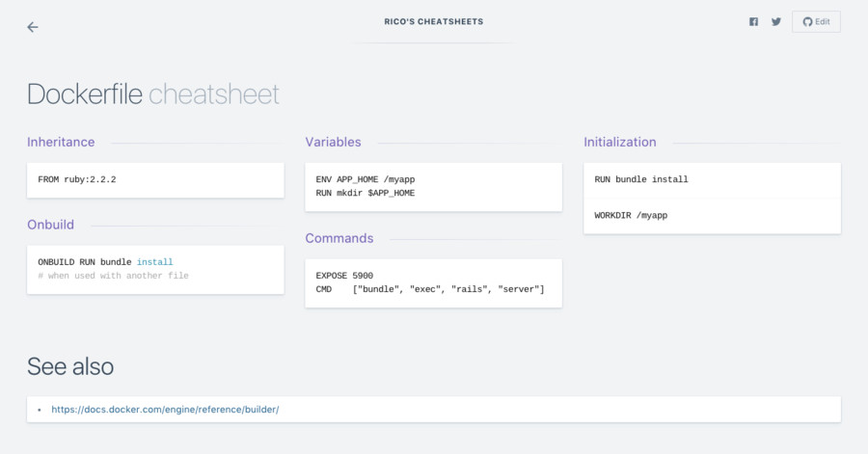This screenshot has width=868, height=454.
Task: Open the docs.docker.com builder reference link
Action: point(165,410)
